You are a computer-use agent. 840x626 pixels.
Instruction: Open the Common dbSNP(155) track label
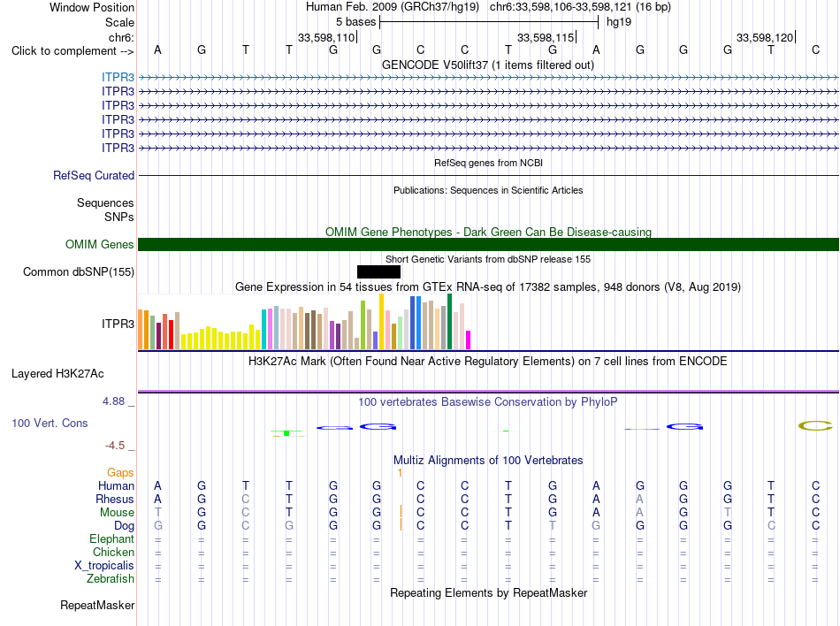[x=79, y=272]
